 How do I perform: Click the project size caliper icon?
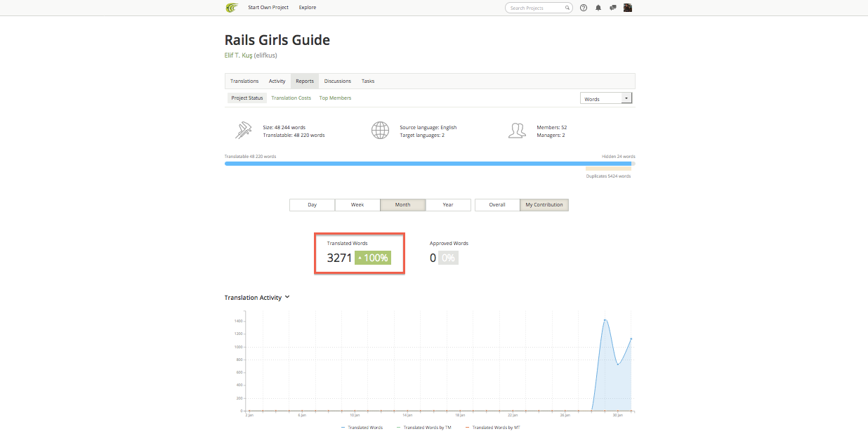[244, 131]
